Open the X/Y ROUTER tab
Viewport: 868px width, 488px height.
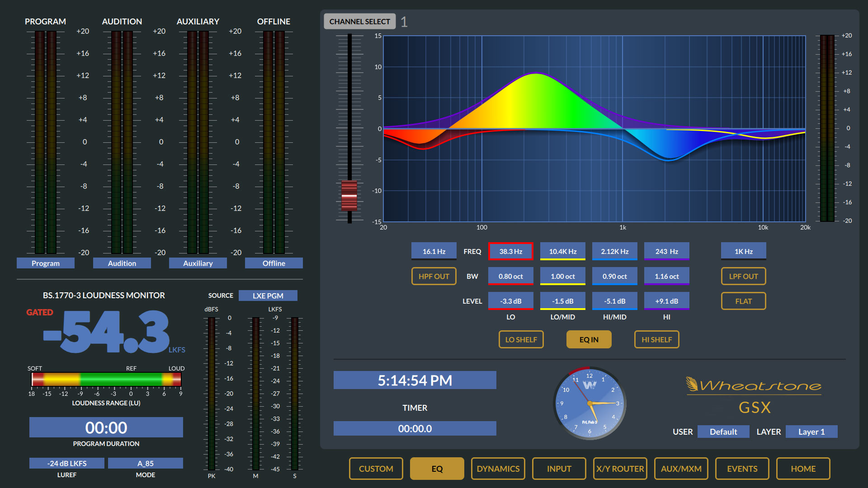(x=620, y=469)
